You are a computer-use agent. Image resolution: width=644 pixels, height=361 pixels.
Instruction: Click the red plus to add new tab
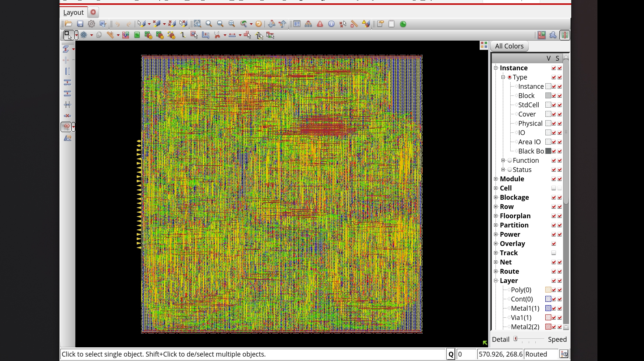[x=93, y=12]
